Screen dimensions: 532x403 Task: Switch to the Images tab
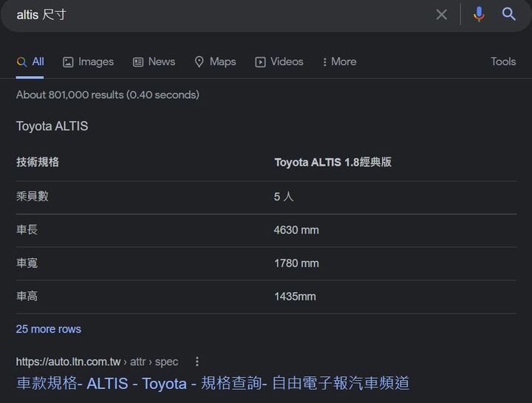point(88,62)
